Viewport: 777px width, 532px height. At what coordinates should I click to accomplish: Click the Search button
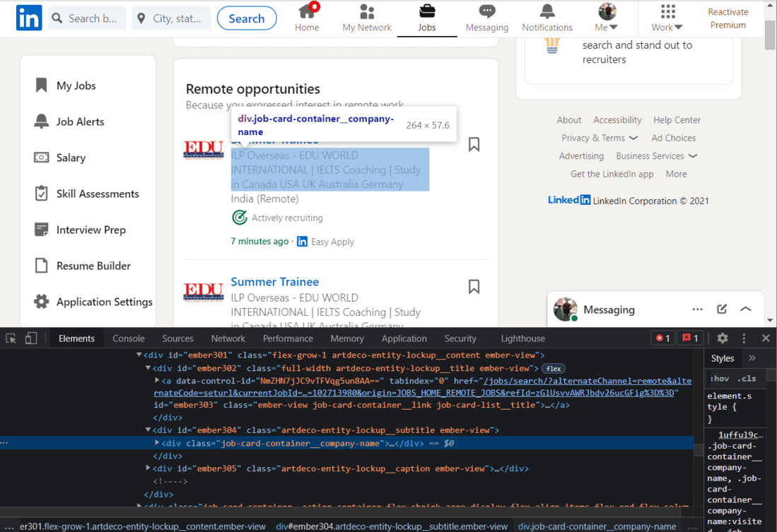[x=247, y=18]
